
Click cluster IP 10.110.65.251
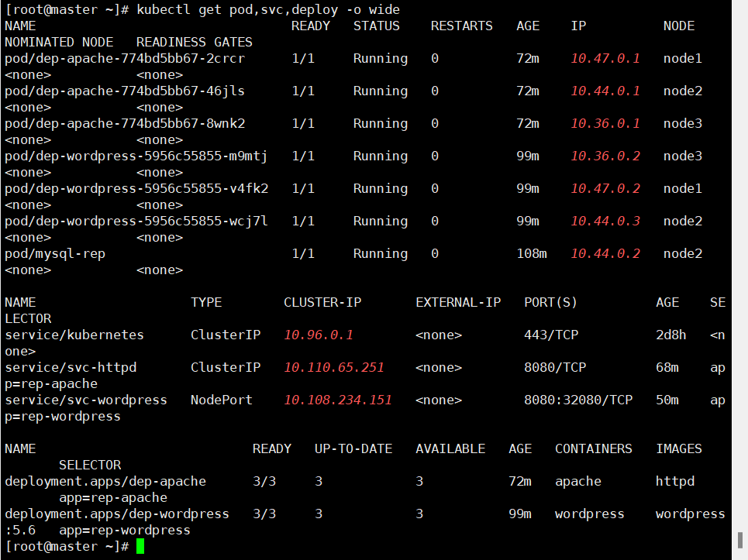point(334,367)
